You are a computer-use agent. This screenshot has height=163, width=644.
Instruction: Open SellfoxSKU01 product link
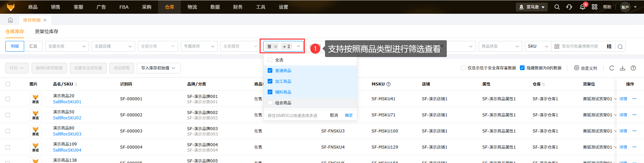[67, 102]
